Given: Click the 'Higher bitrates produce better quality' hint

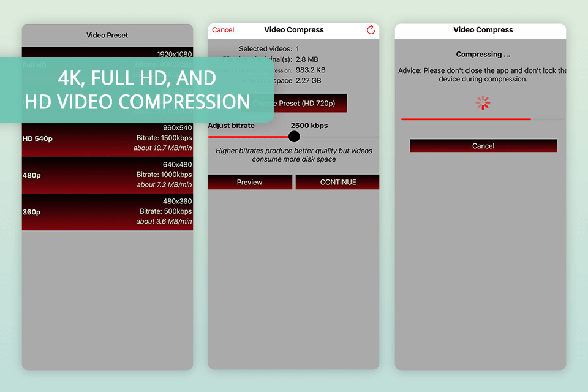Looking at the screenshot, I should tap(293, 154).
